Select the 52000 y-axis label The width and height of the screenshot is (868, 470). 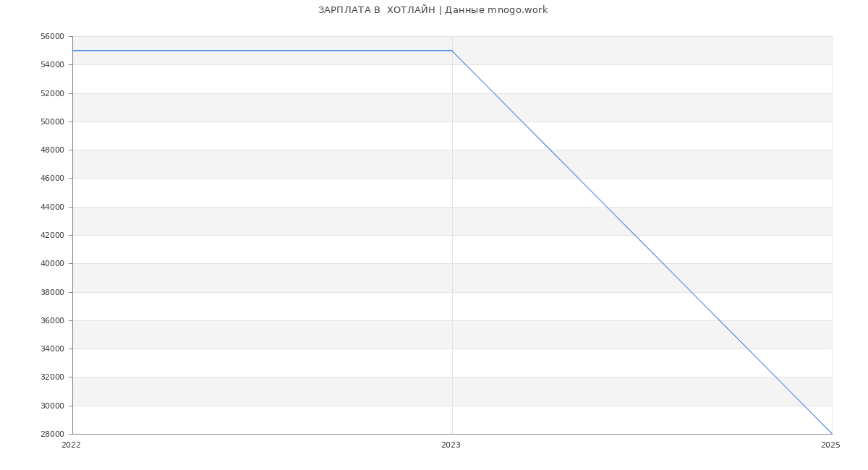click(x=53, y=93)
